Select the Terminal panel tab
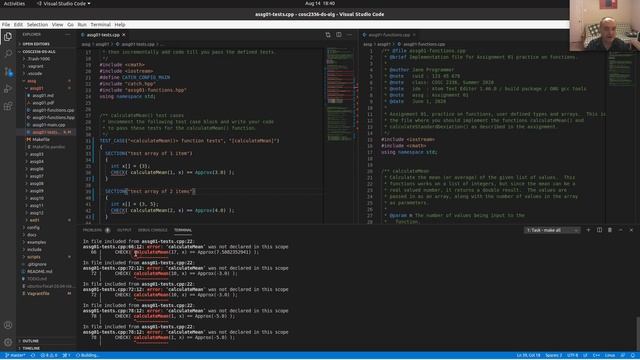This screenshot has width=640, height=360. pos(183,230)
